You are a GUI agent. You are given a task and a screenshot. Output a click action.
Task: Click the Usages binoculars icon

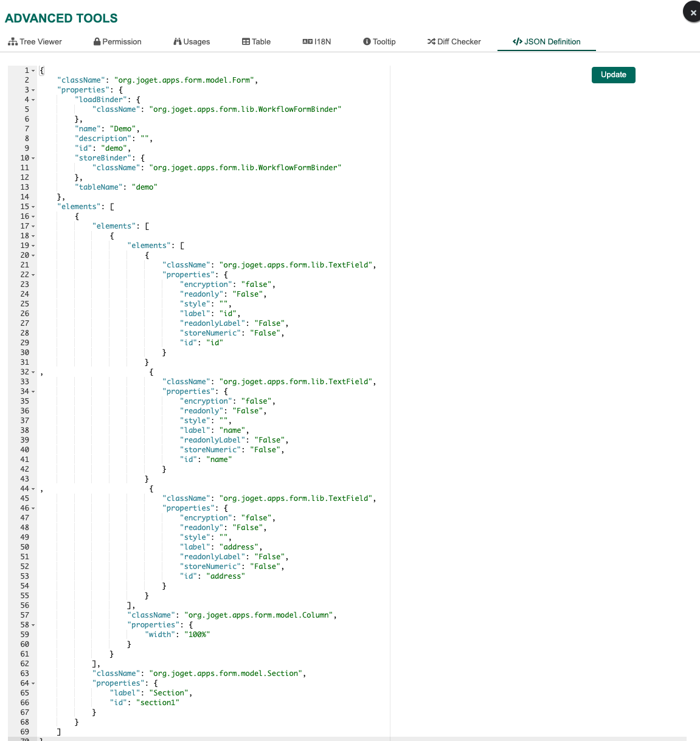(x=178, y=42)
